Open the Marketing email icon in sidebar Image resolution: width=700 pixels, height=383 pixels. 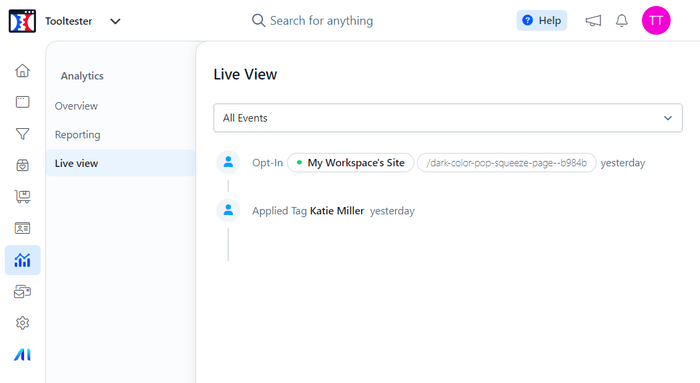(22, 291)
